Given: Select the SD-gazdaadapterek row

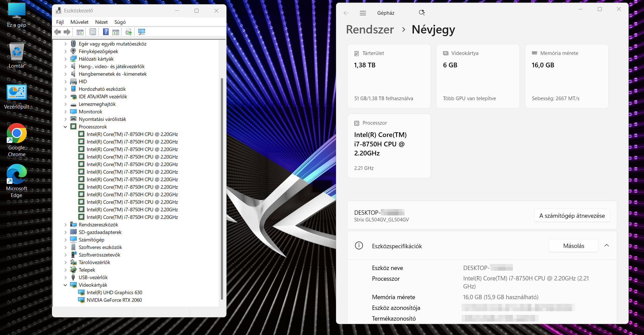Looking at the screenshot, I should (100, 232).
